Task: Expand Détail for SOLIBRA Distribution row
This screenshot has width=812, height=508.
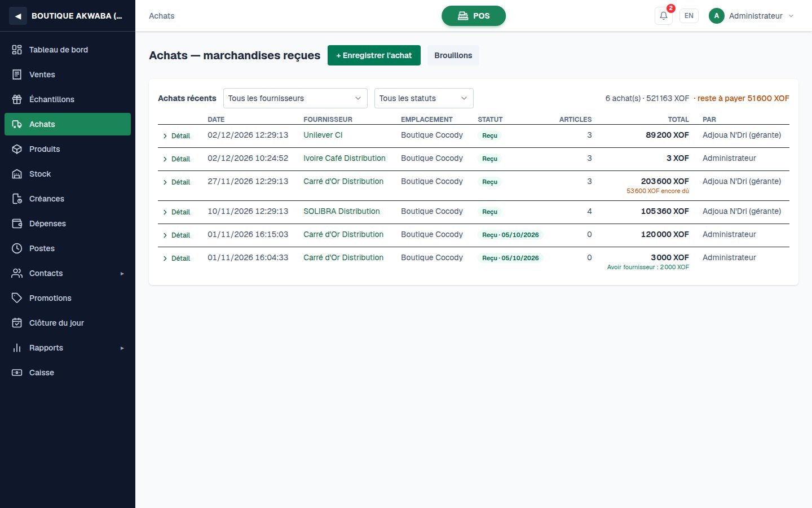Action: (x=176, y=212)
